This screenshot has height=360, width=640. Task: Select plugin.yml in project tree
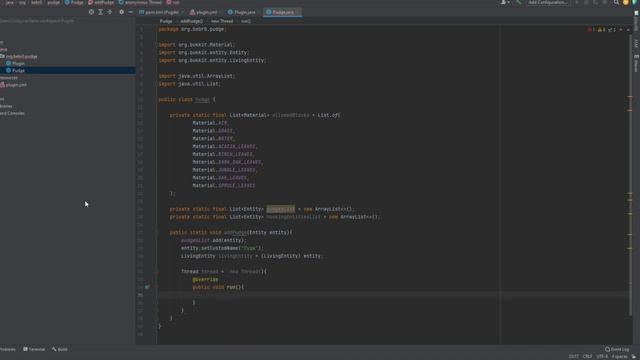point(13,85)
